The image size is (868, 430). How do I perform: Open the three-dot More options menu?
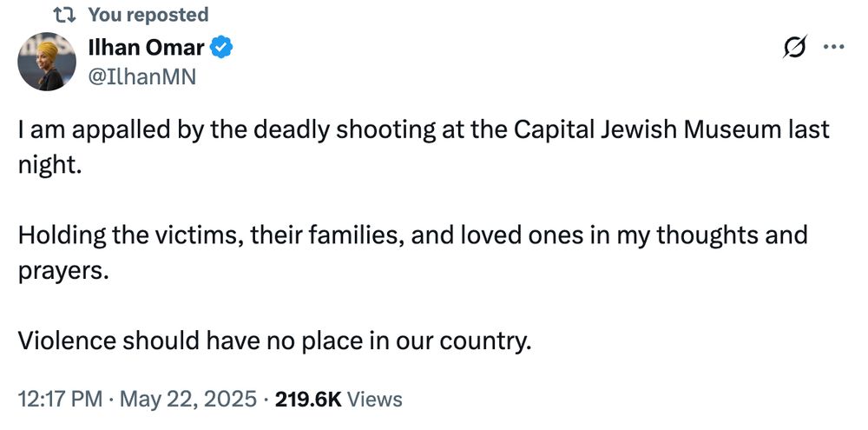833,48
